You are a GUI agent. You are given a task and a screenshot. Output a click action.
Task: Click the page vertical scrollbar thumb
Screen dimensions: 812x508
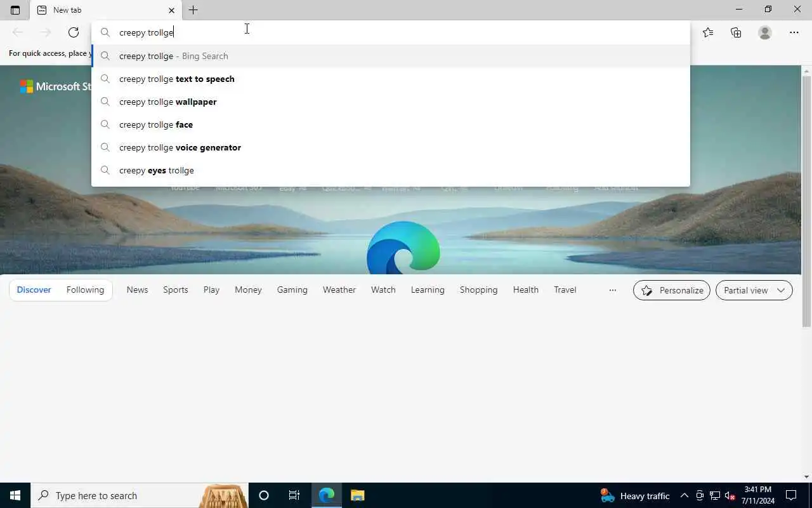806,202
